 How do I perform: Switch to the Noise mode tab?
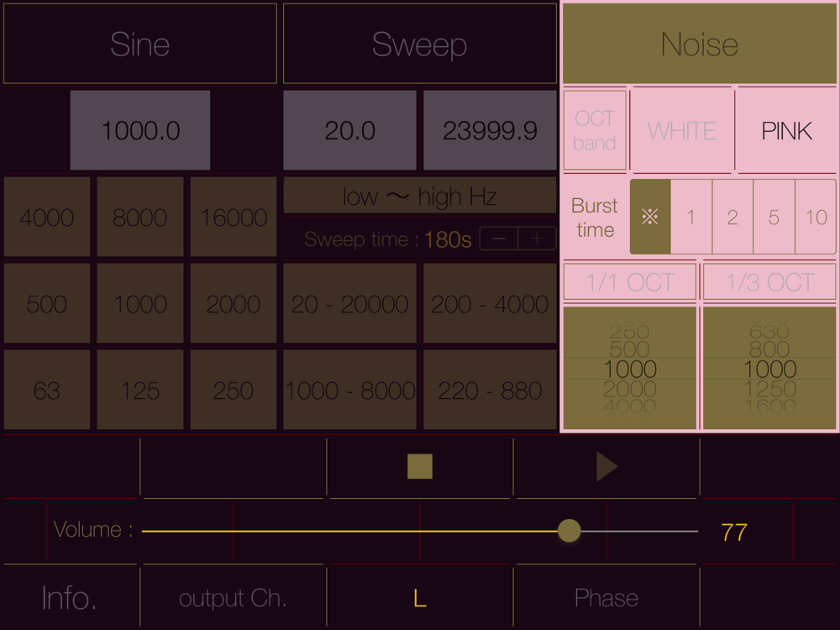[x=699, y=44]
